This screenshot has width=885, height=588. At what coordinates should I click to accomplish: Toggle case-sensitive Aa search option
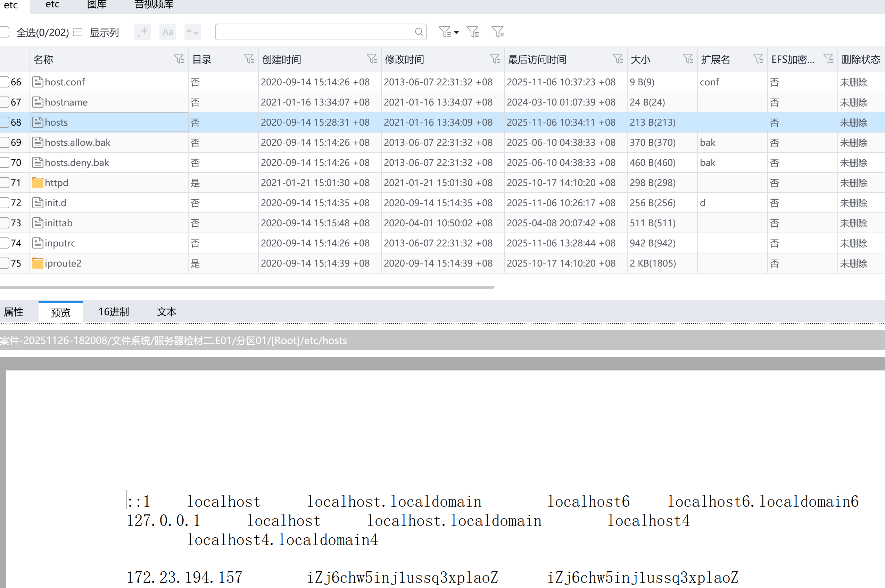tap(168, 32)
